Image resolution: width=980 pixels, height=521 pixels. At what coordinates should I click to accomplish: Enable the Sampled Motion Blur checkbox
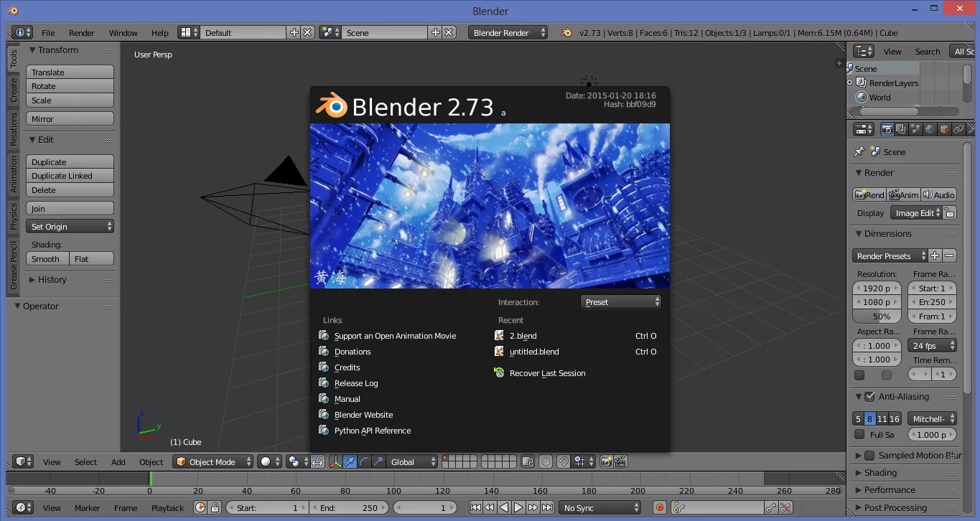[870, 456]
